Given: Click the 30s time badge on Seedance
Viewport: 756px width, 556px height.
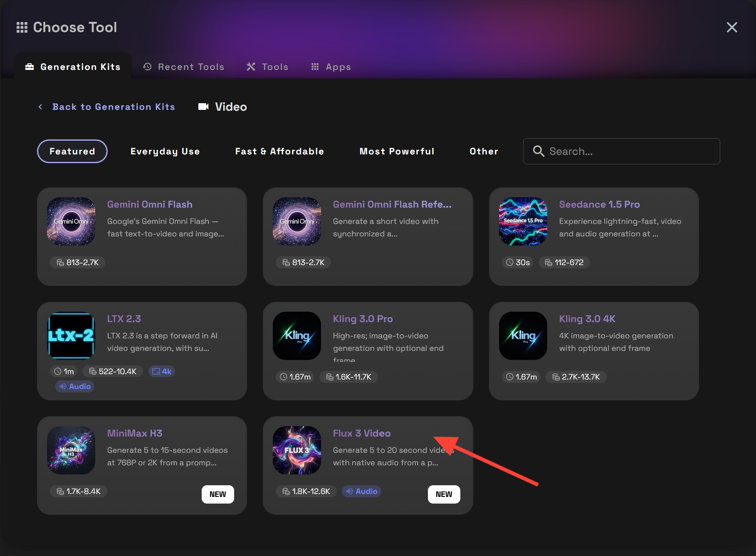Looking at the screenshot, I should [518, 263].
